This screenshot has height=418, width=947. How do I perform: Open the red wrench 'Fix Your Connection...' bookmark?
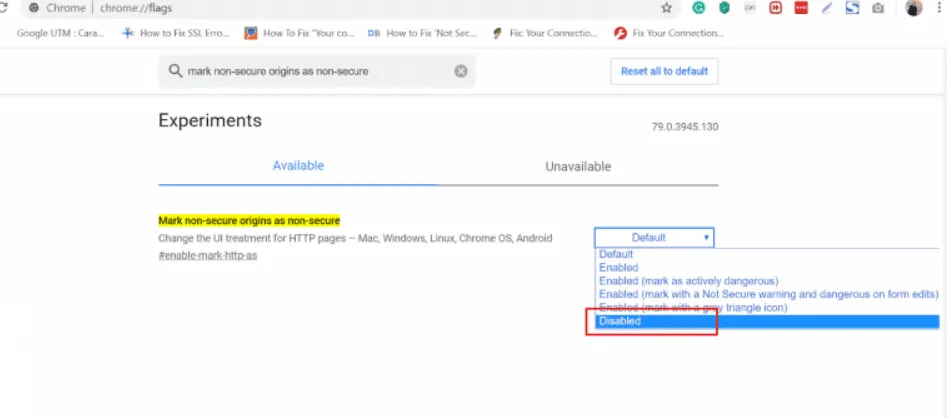pyautogui.click(x=669, y=33)
